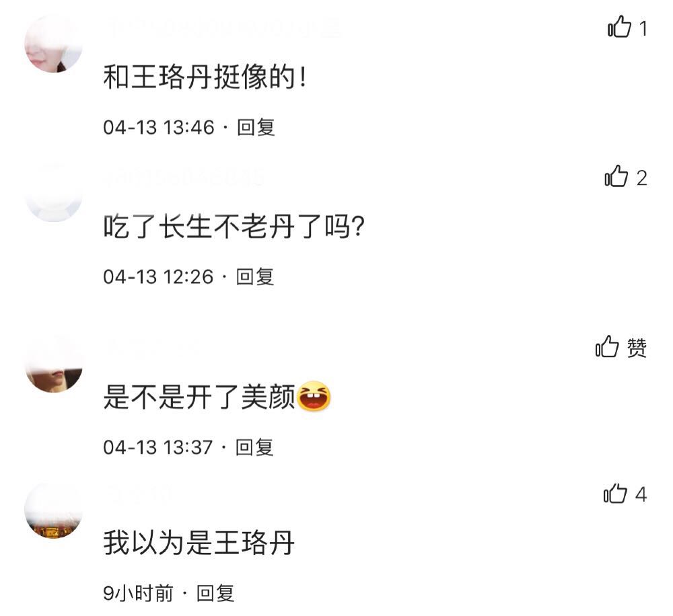Like the comment '吃了长生不老丹了吗?'
This screenshot has height=616, width=673.
tap(616, 176)
